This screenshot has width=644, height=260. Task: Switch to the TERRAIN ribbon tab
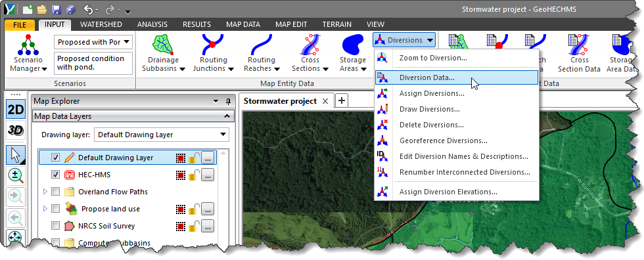click(x=336, y=24)
